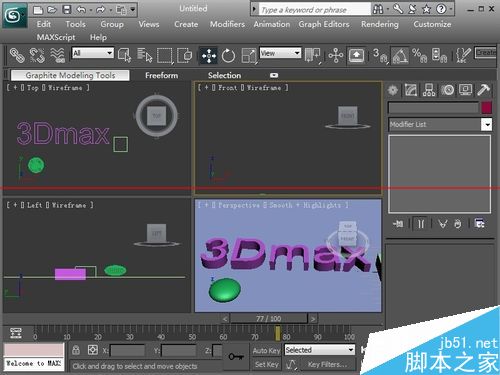The width and height of the screenshot is (500, 375).
Task: Activate the Select and Scale tool
Action: (249, 55)
